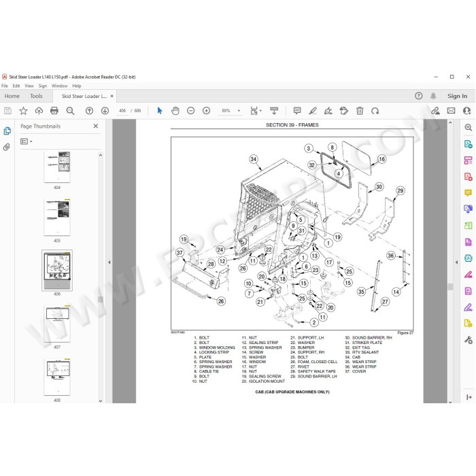This screenshot has width=476, height=476.
Task: Zoom in with the plus icon
Action: [x=207, y=111]
